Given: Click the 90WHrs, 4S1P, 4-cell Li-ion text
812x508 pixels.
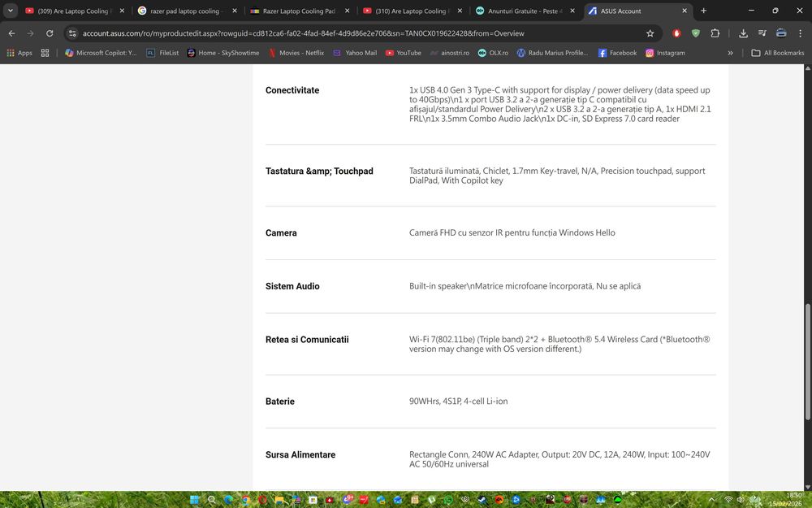Looking at the screenshot, I should (458, 402).
